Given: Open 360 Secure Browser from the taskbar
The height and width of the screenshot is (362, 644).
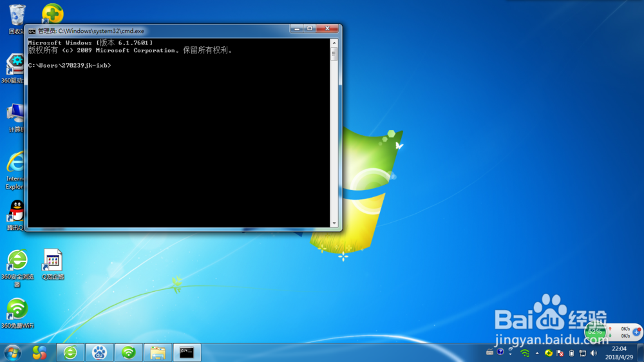Looking at the screenshot, I should click(x=70, y=352).
